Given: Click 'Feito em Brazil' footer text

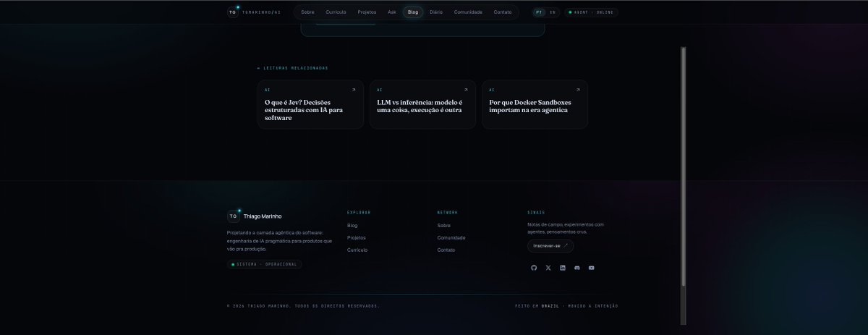Looking at the screenshot, I should 537,306.
